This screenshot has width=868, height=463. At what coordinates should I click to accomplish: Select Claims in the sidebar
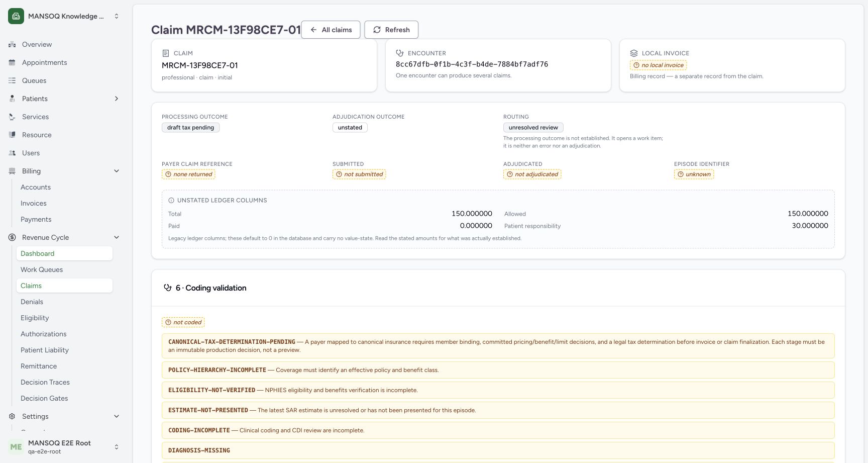pyautogui.click(x=64, y=286)
